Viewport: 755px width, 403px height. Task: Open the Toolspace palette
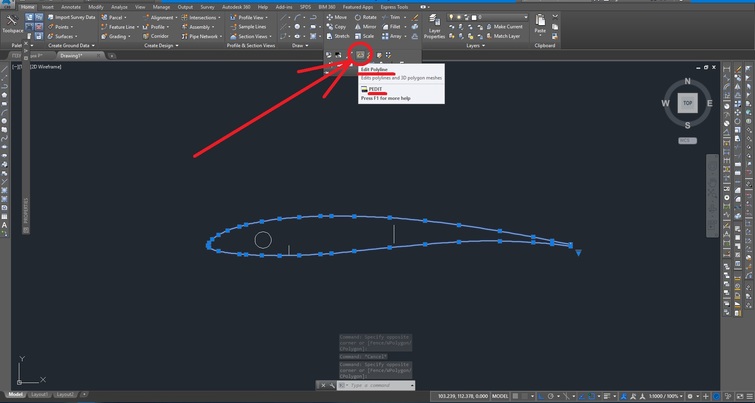[13, 24]
